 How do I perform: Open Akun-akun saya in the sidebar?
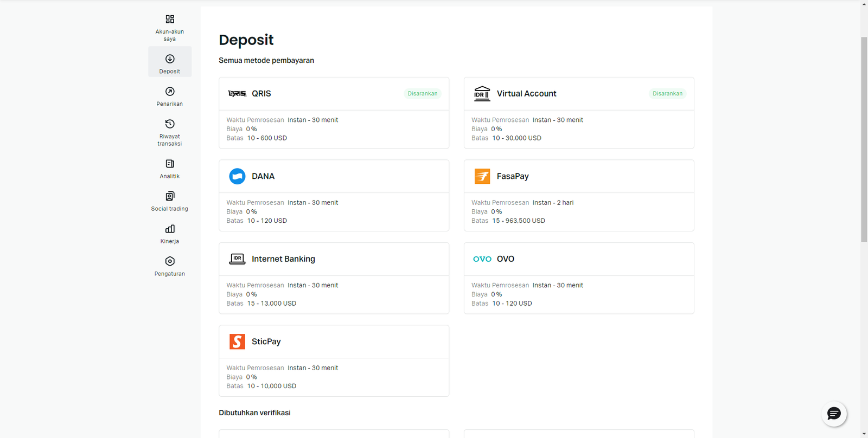coord(170,27)
